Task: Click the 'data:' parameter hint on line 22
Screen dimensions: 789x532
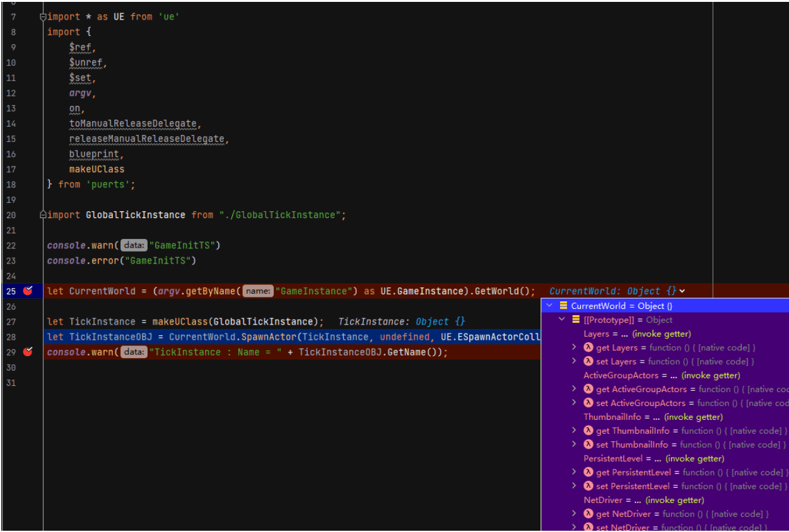Action: (134, 245)
